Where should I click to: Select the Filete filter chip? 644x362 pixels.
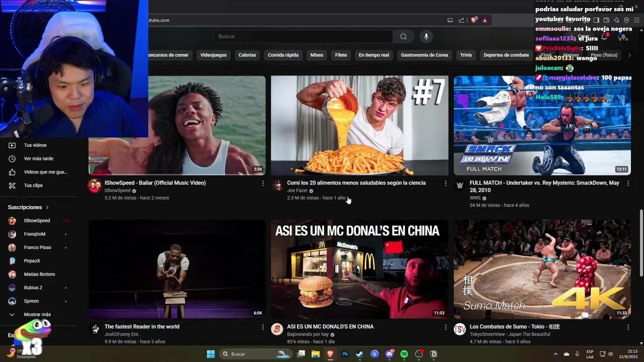tap(341, 55)
